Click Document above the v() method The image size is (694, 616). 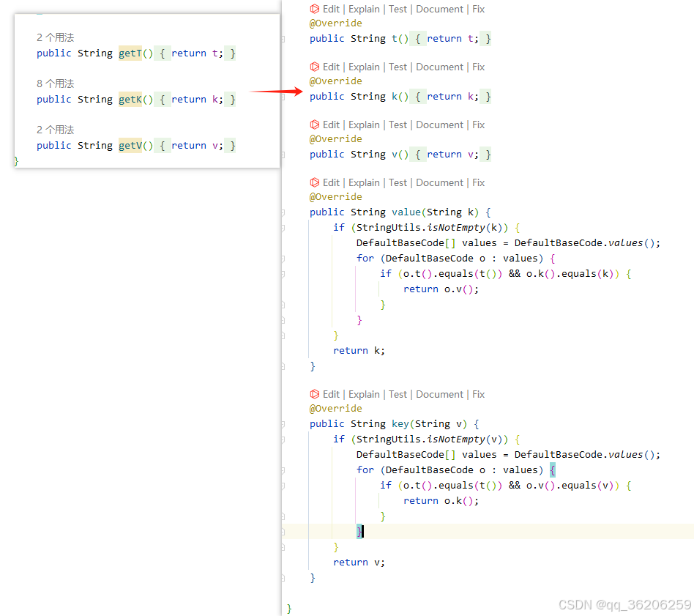[x=439, y=125]
